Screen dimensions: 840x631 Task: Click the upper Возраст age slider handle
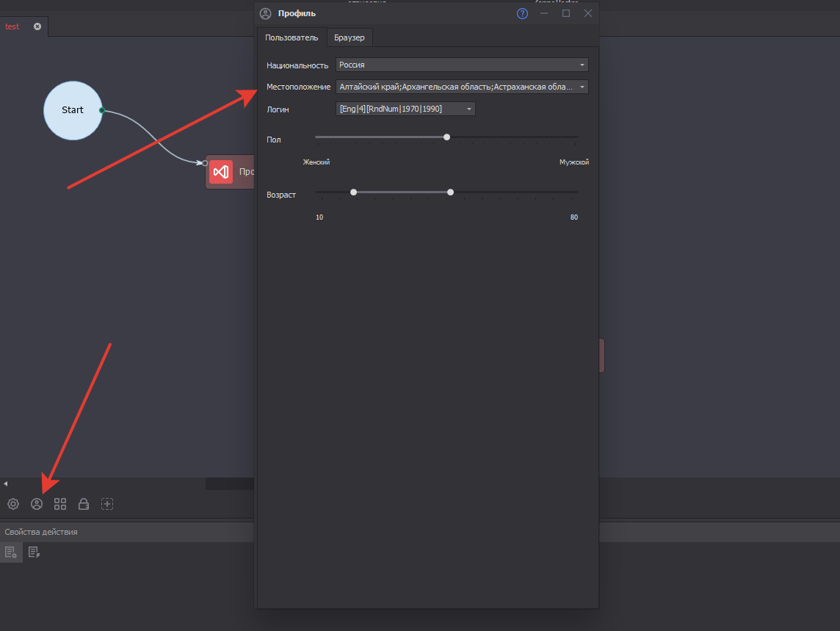[451, 192]
